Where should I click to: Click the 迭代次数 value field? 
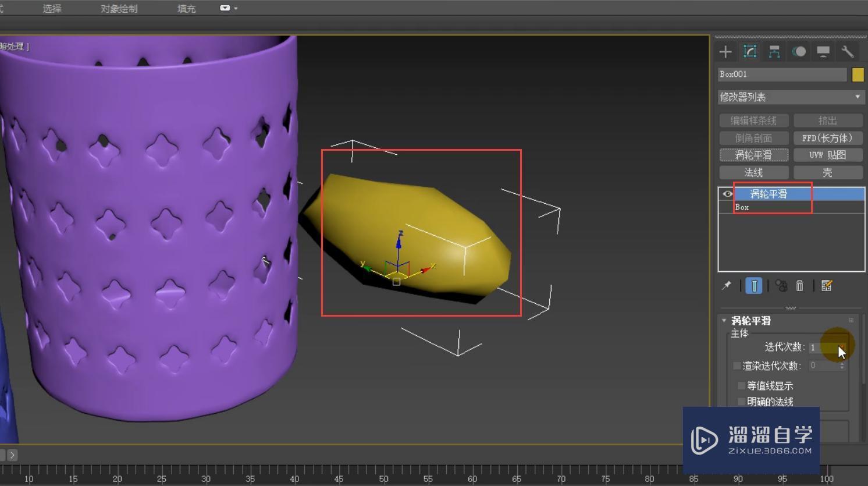(822, 347)
